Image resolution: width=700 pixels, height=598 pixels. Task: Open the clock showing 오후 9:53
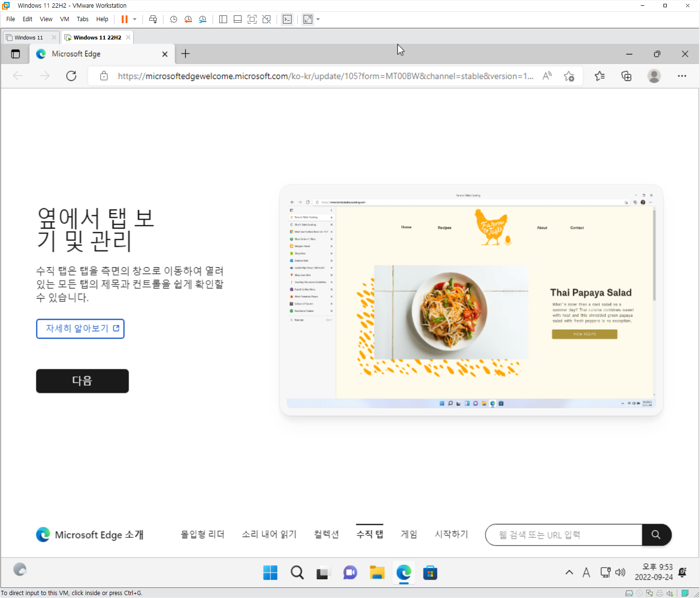653,572
